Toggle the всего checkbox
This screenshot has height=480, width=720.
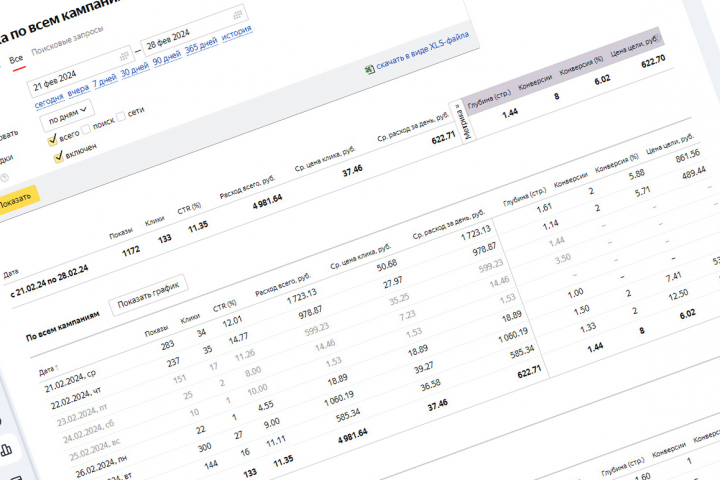[52, 140]
